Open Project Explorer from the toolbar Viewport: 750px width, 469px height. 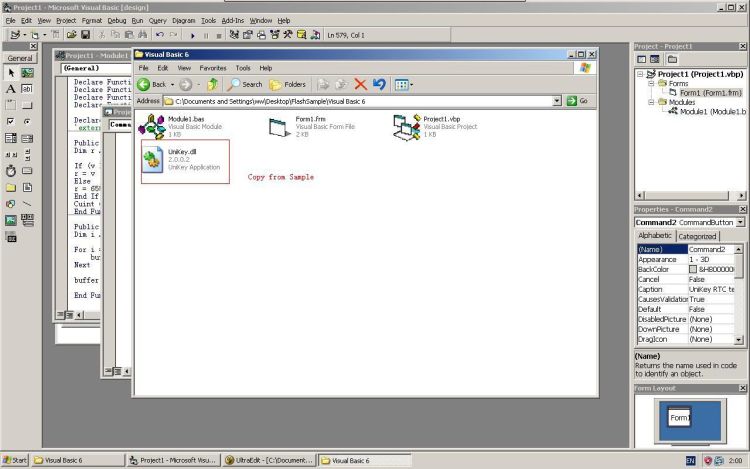(x=234, y=34)
